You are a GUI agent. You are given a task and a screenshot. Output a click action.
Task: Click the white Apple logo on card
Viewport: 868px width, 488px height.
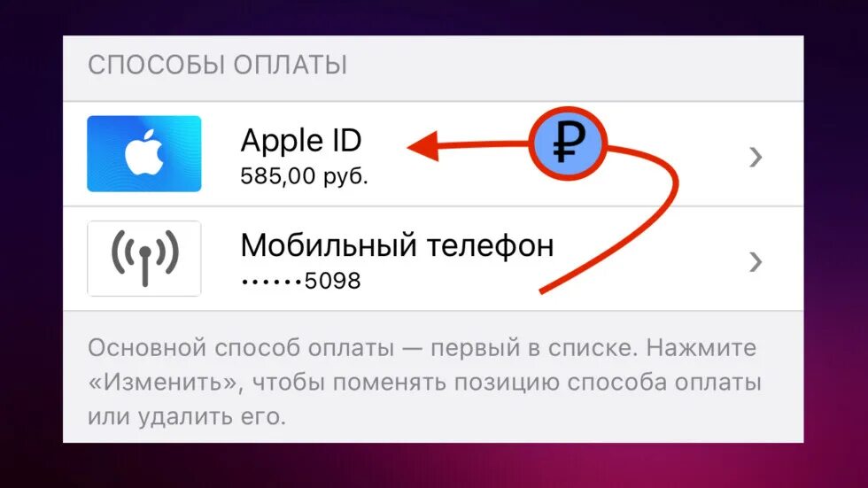143,152
